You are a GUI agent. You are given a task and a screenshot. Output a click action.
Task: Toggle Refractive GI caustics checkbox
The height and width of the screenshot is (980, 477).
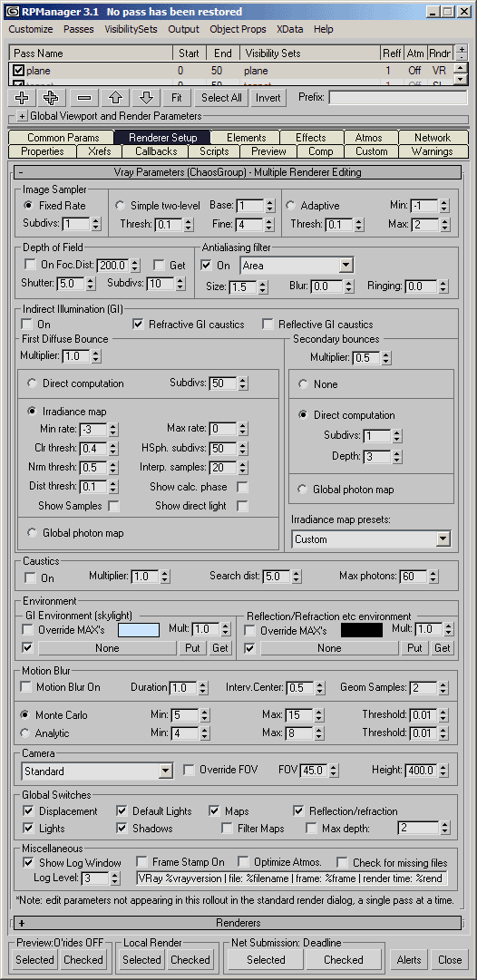139,325
